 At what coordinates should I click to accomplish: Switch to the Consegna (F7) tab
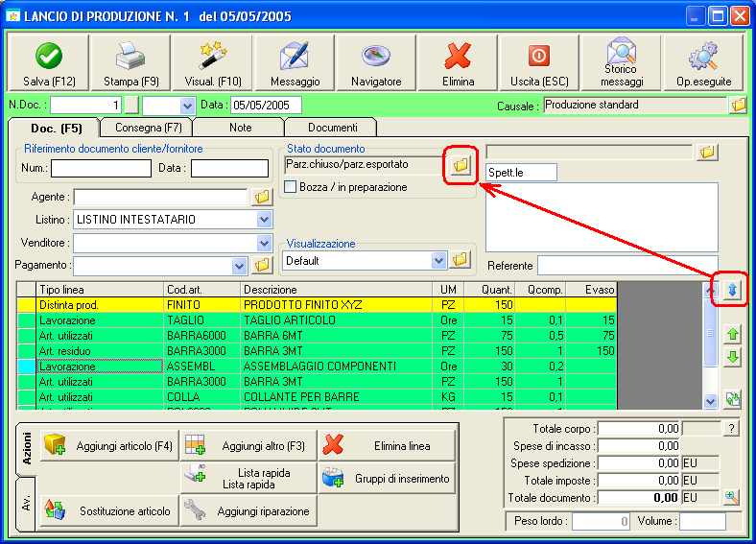click(148, 127)
